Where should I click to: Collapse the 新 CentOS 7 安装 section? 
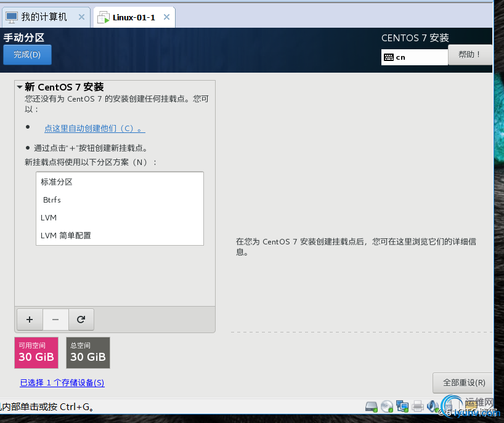20,87
